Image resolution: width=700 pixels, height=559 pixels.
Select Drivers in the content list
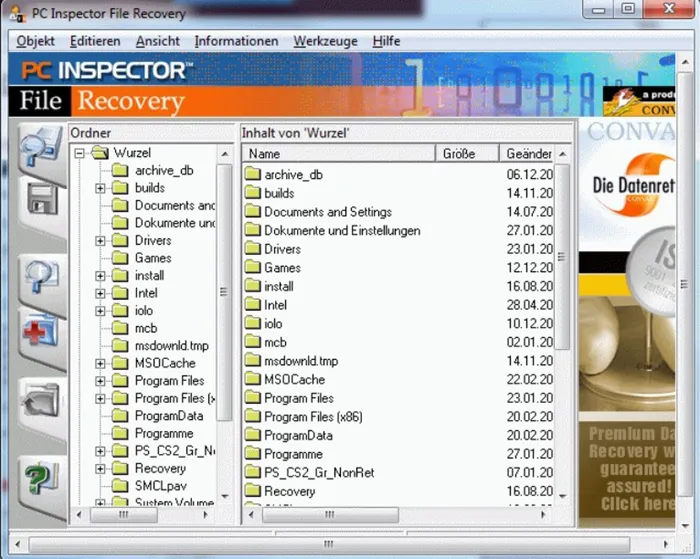(283, 249)
